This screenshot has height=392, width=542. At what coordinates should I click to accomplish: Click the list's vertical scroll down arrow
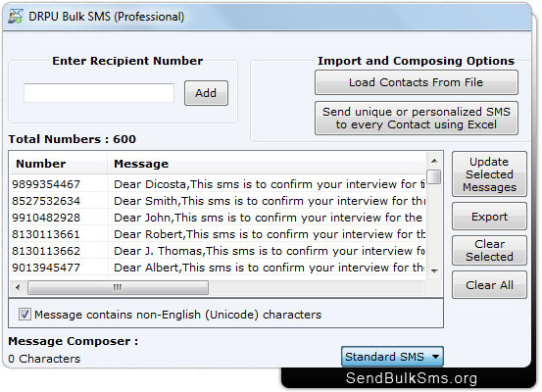point(434,271)
